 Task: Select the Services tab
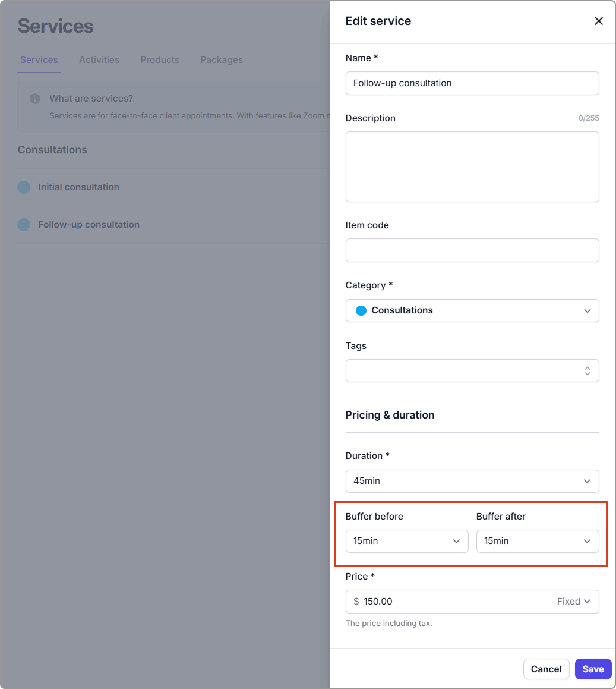(x=39, y=60)
